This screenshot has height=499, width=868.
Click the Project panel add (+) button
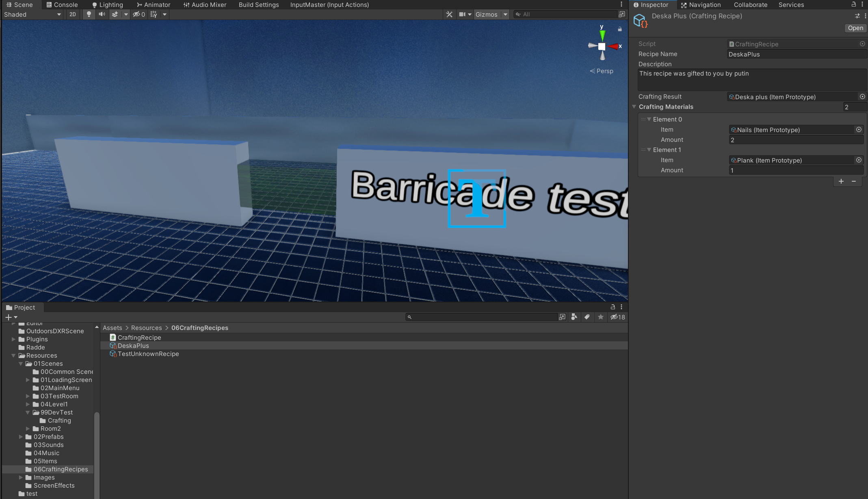coord(11,317)
